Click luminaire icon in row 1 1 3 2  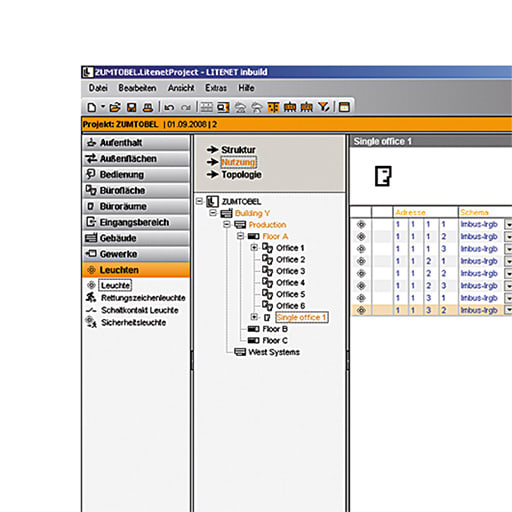pyautogui.click(x=361, y=310)
